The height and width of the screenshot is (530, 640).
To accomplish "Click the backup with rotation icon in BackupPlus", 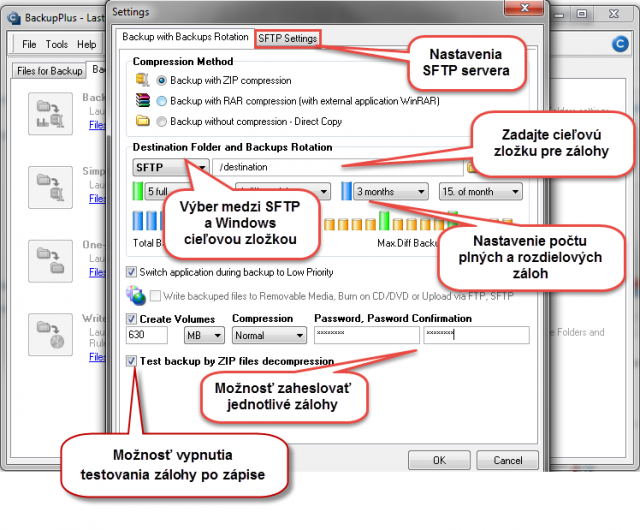I will pyautogui.click(x=50, y=114).
